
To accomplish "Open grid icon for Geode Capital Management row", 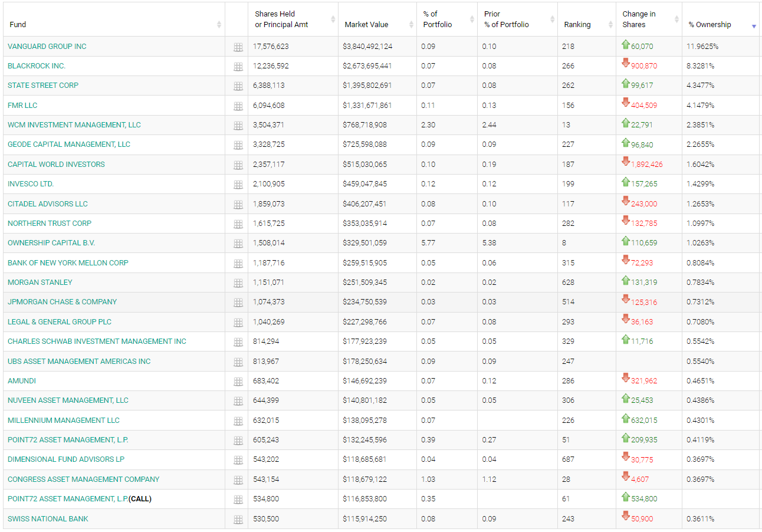I will (238, 145).
